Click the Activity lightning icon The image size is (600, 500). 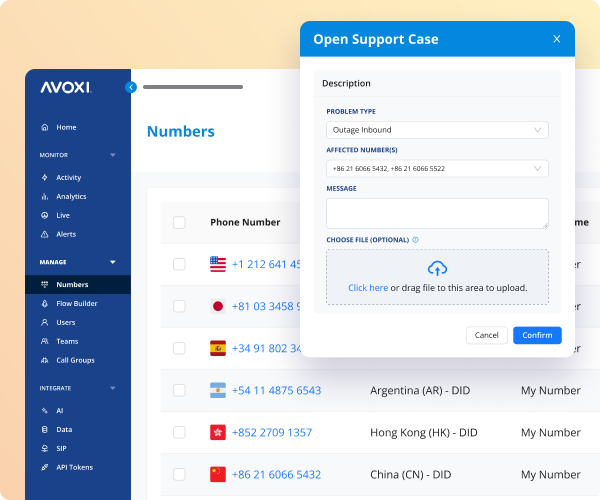(45, 178)
